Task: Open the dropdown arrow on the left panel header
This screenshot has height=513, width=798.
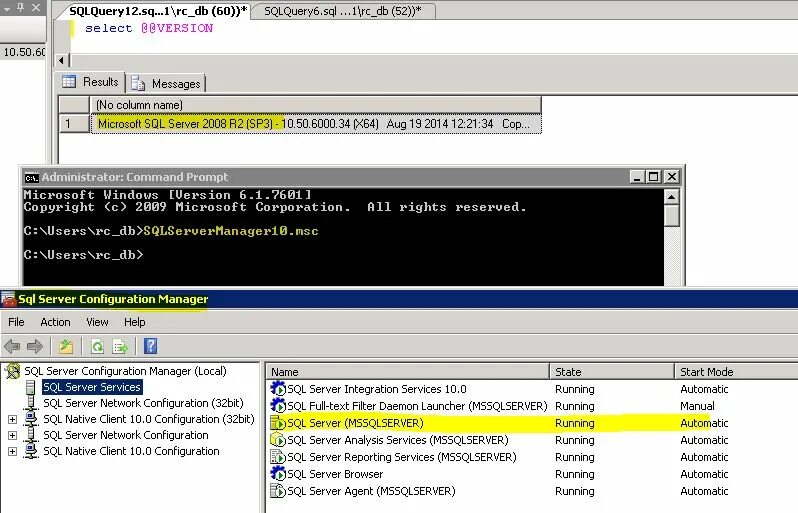Action: pos(7,8)
